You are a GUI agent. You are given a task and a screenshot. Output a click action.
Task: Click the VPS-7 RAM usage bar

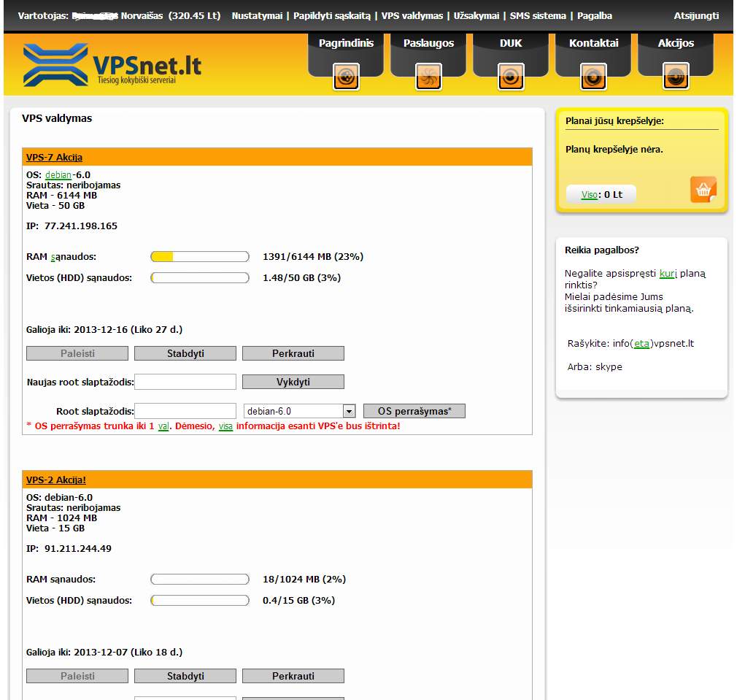pyautogui.click(x=200, y=257)
